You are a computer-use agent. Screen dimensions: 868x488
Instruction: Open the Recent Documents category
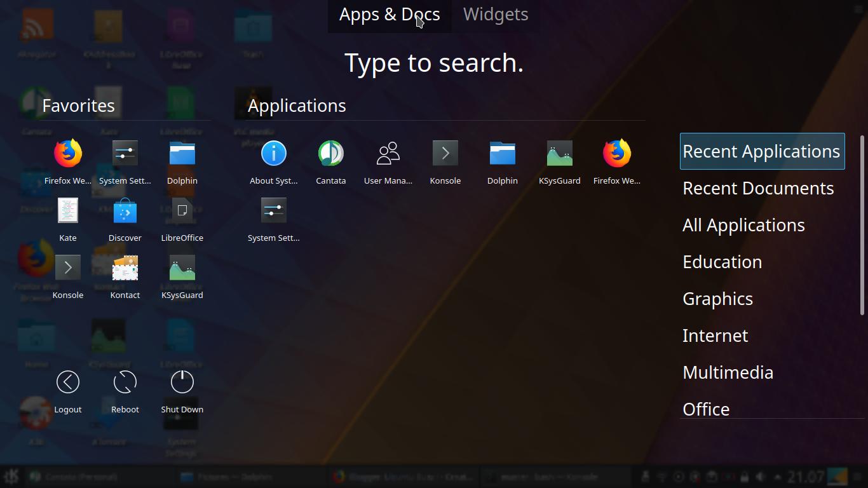(758, 187)
